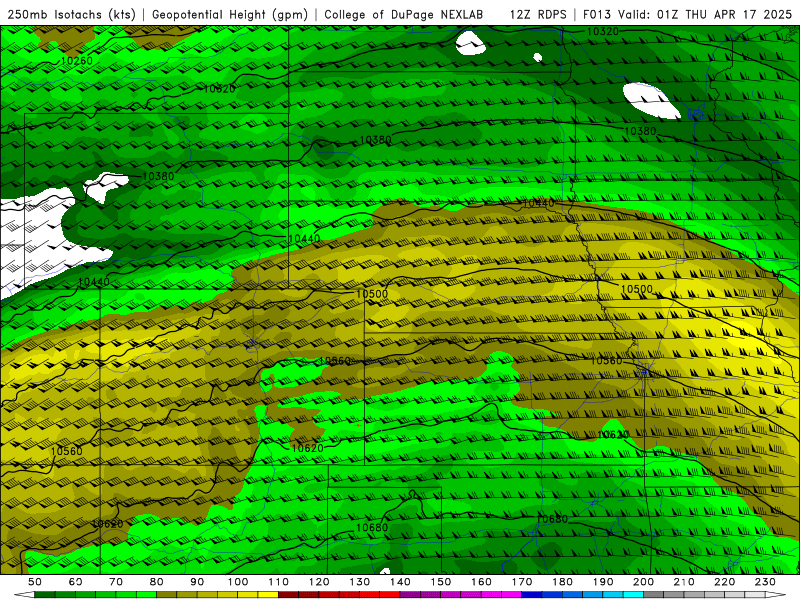
Task: Click the 120 value on the color scale
Action: pyautogui.click(x=319, y=582)
